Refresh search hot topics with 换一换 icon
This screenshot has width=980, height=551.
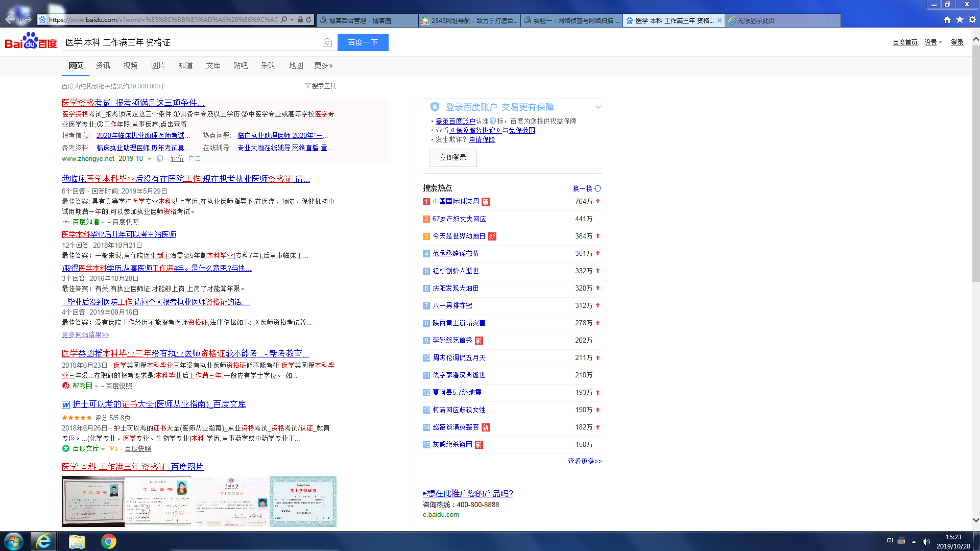598,188
